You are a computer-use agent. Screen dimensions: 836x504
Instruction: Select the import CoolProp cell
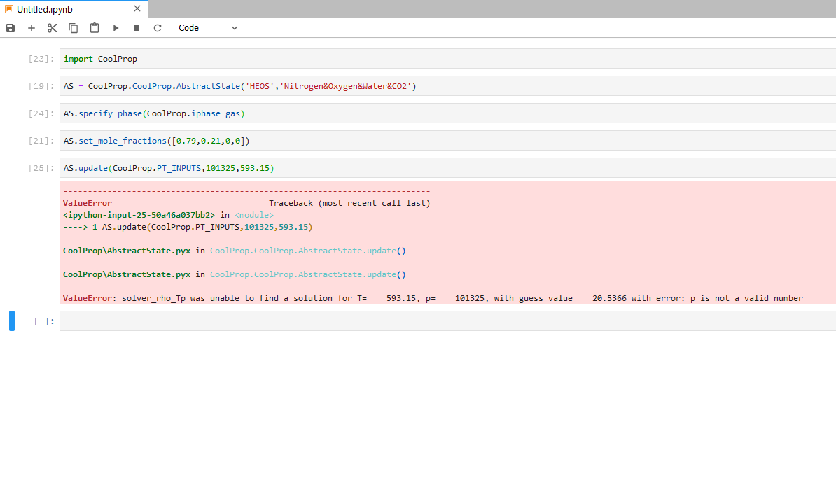pyautogui.click(x=210, y=59)
